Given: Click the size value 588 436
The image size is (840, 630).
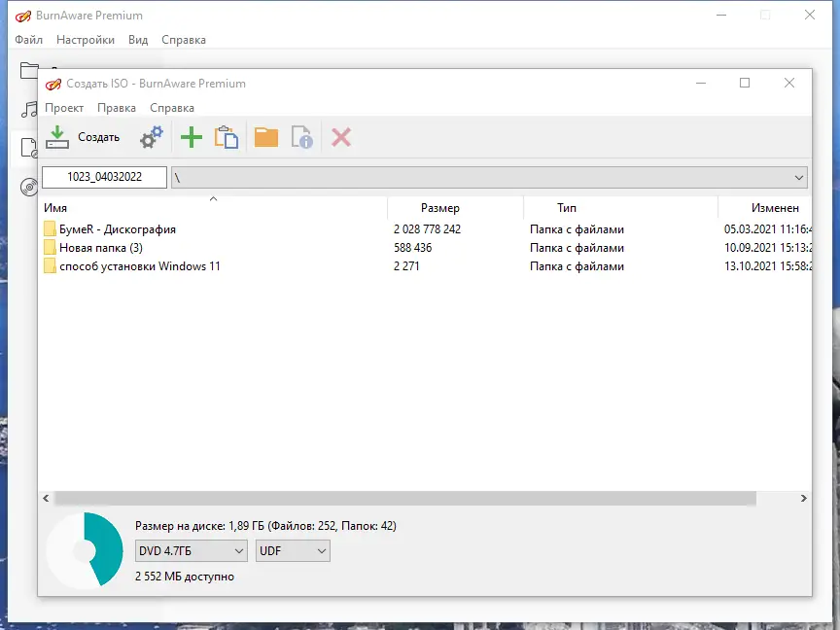Looking at the screenshot, I should click(412, 248).
